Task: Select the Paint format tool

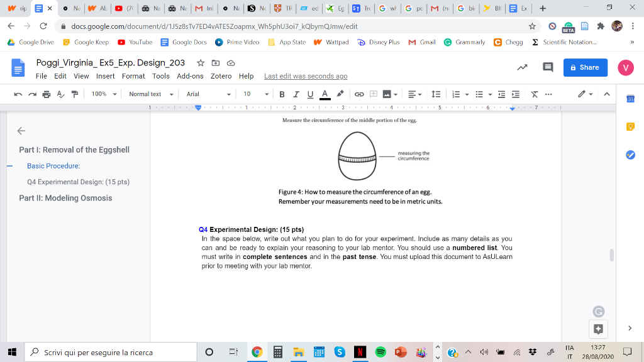Action: [75, 94]
